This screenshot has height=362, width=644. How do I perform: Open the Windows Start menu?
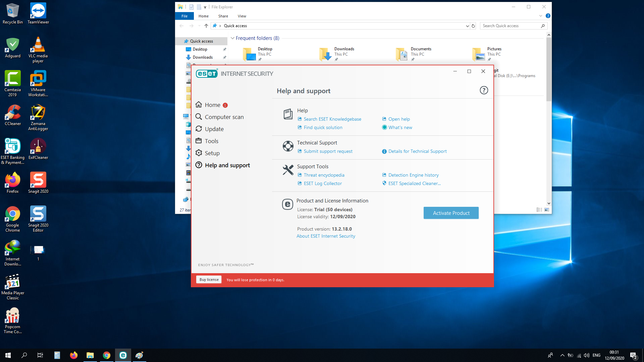8,355
